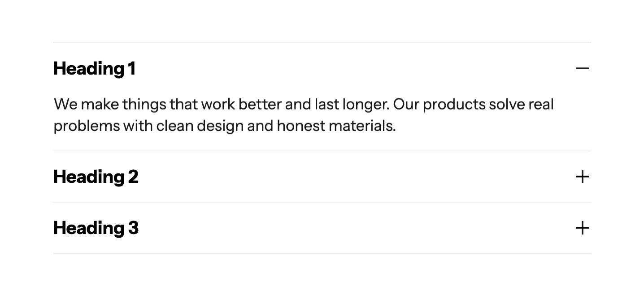Click the number '2' in Heading 2
Screen dimensions: 644x292
click(133, 177)
